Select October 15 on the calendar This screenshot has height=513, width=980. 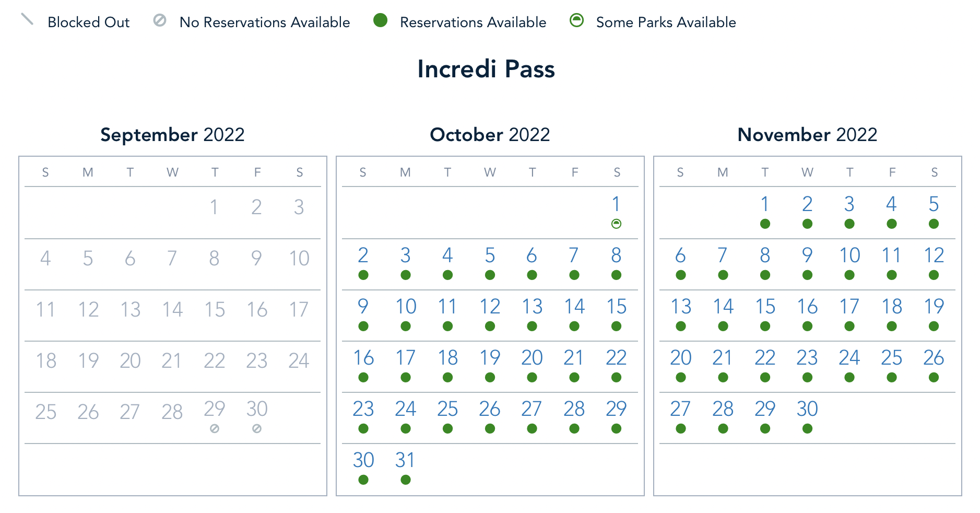click(x=616, y=307)
